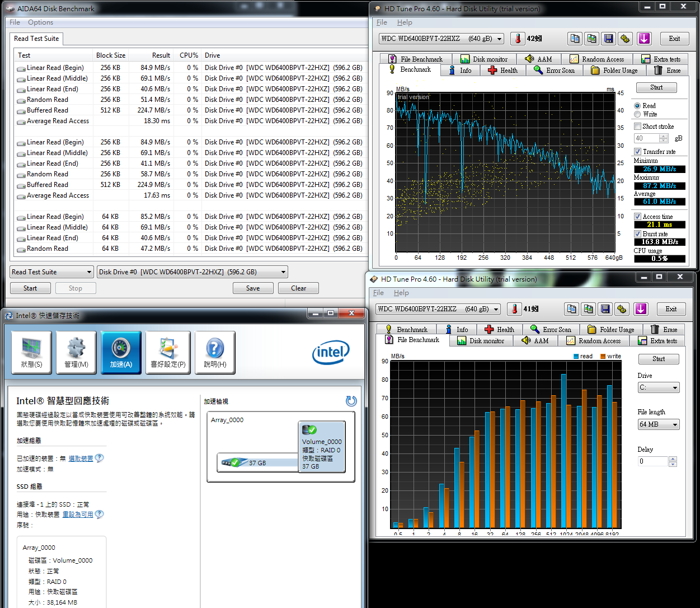Screen dimensions: 700x608
Task: Click the Delay value stepper arrows
Action: coord(673,461)
